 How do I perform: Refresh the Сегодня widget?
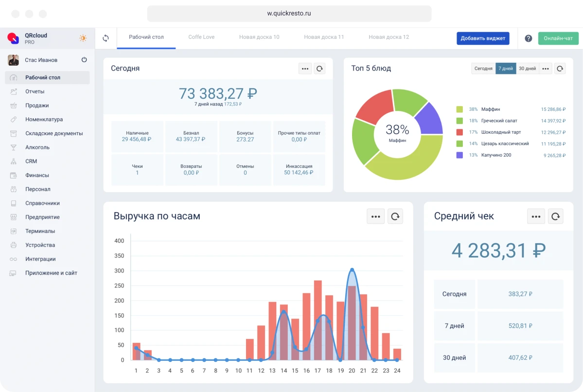pyautogui.click(x=319, y=69)
